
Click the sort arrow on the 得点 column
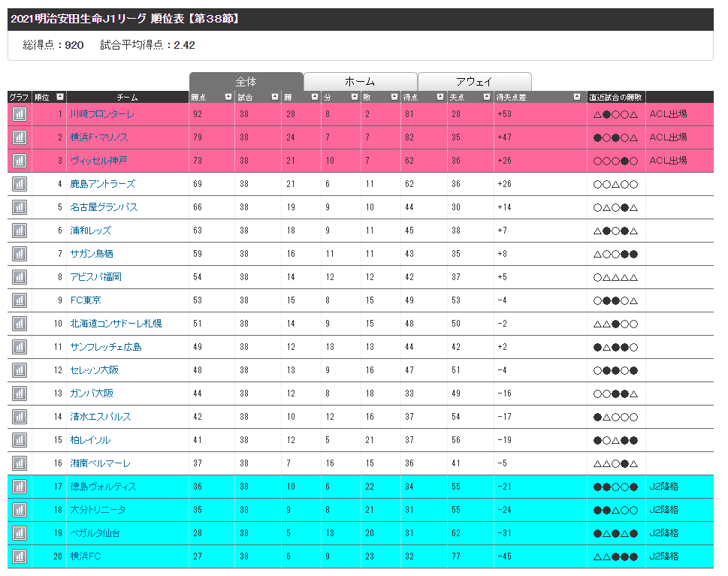pyautogui.click(x=440, y=97)
